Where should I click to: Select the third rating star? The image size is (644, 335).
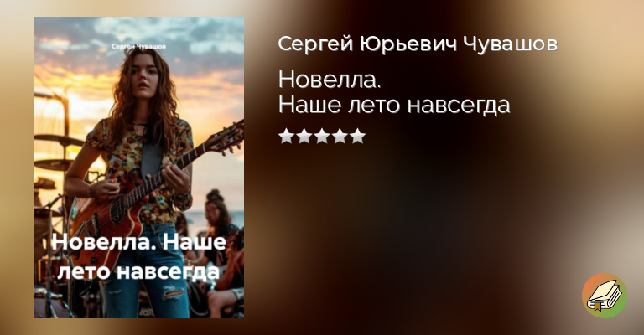click(x=322, y=136)
